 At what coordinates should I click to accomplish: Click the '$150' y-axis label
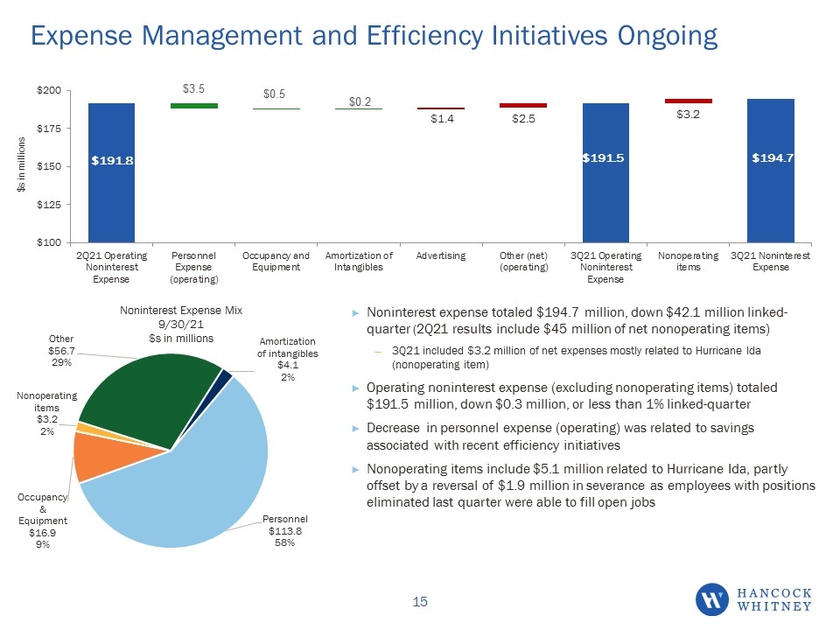49,166
